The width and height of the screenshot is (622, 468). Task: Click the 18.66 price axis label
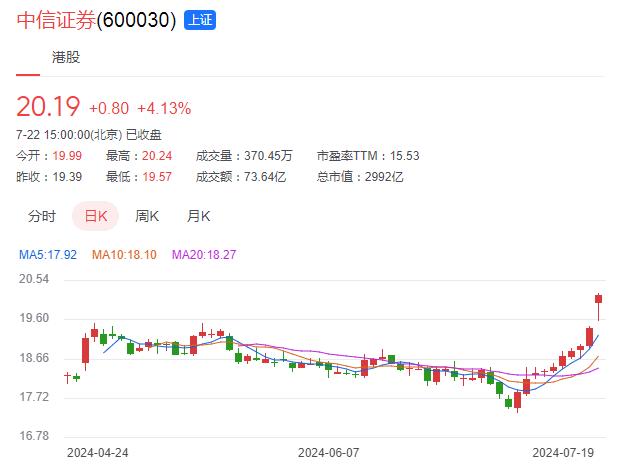(x=34, y=358)
